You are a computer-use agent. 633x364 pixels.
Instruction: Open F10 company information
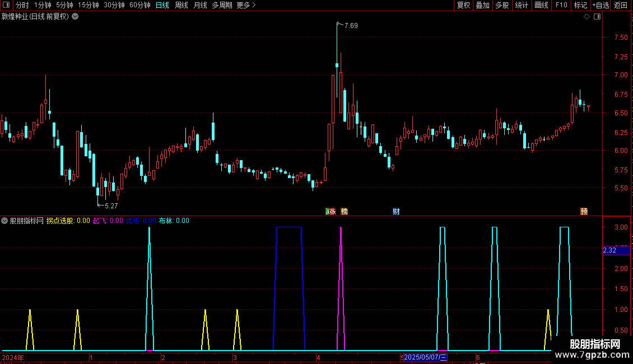pos(561,5)
